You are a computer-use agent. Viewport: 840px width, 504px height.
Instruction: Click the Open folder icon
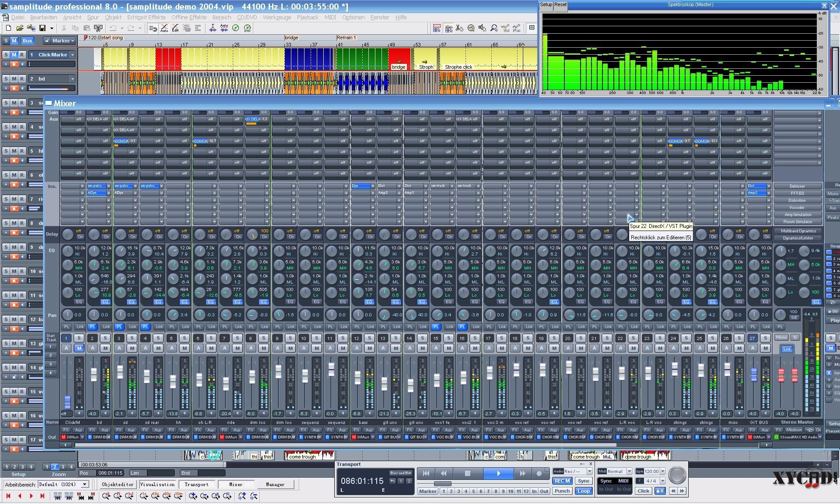coord(20,28)
